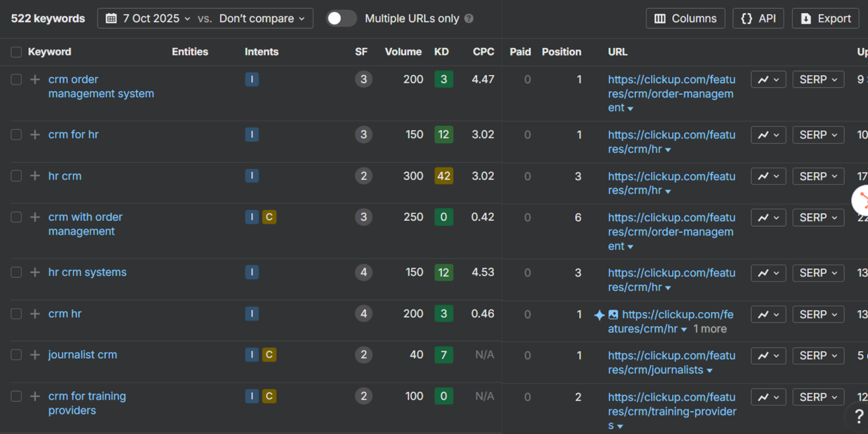Click SERP features count in 'hr crm systems' row

click(363, 272)
